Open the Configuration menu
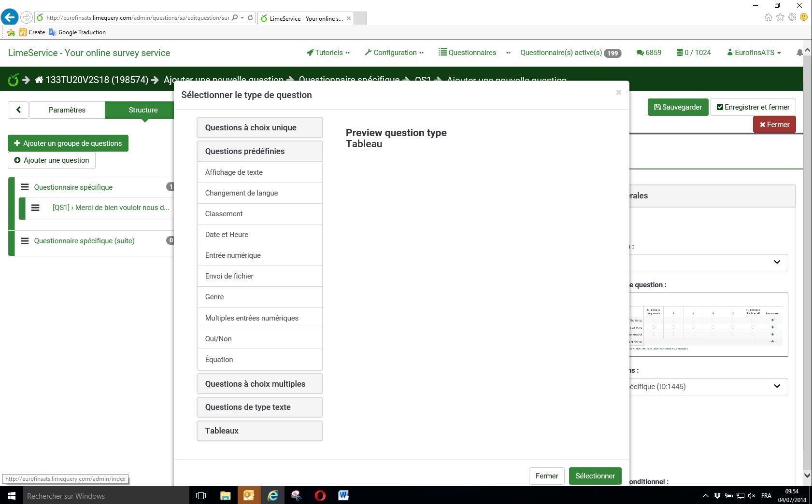812x504 pixels. click(x=394, y=53)
